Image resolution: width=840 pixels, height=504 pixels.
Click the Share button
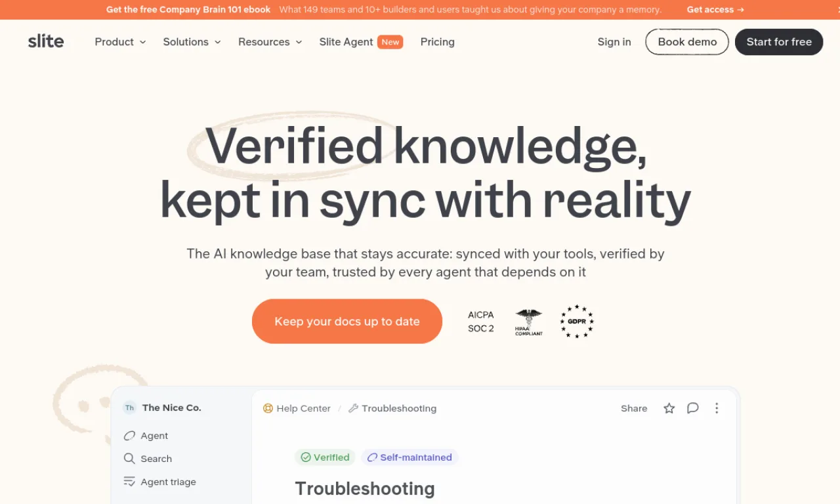click(634, 408)
